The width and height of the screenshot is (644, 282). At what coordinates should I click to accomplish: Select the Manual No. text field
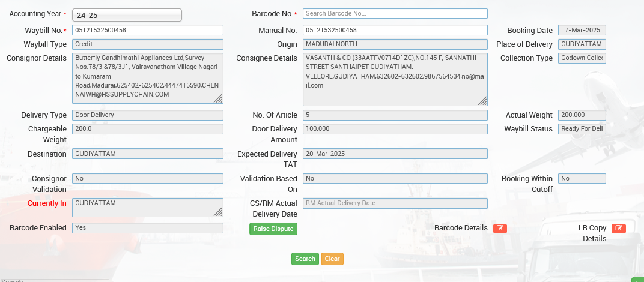tap(395, 30)
